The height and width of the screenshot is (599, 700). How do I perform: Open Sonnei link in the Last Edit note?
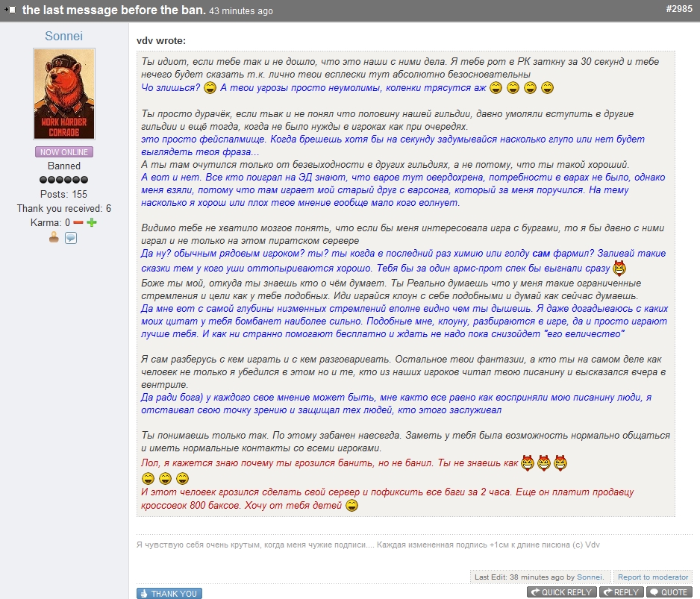pyautogui.click(x=590, y=577)
